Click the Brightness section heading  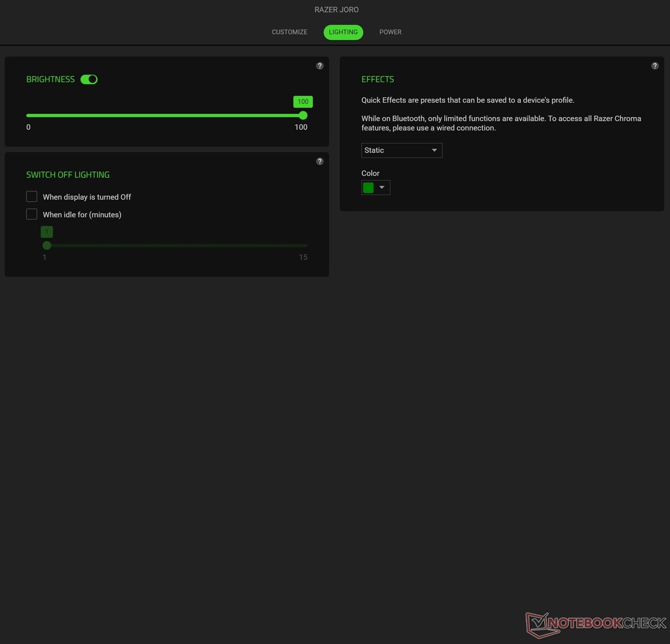50,79
